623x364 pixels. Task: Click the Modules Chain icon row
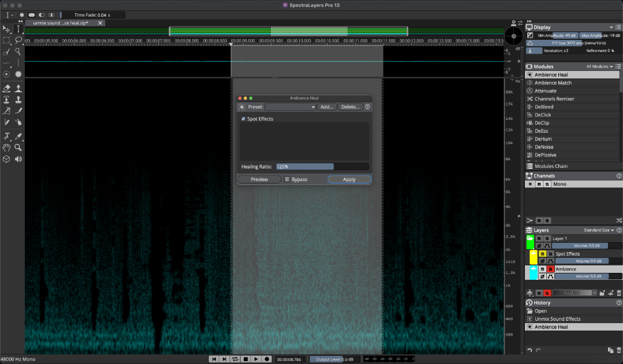pos(572,166)
